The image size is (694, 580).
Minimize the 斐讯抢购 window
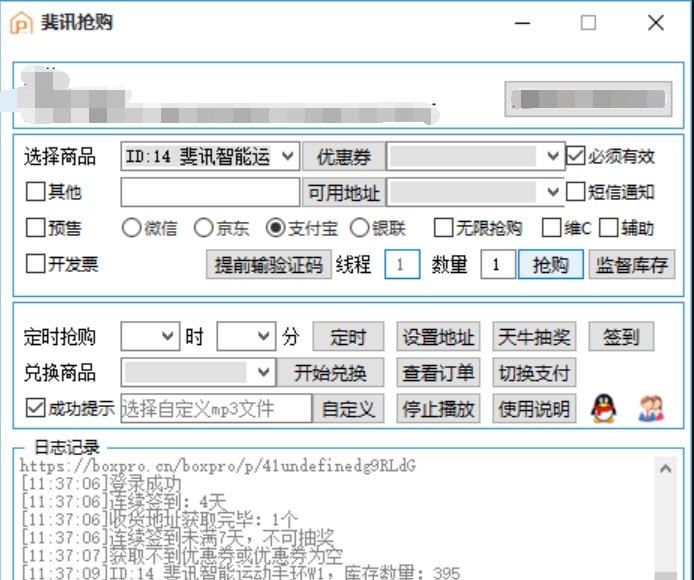tap(522, 23)
